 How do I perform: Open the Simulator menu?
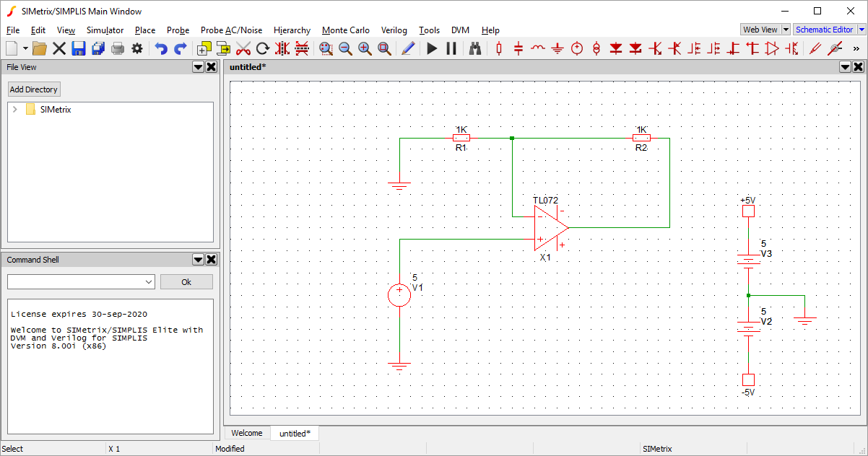(x=105, y=30)
